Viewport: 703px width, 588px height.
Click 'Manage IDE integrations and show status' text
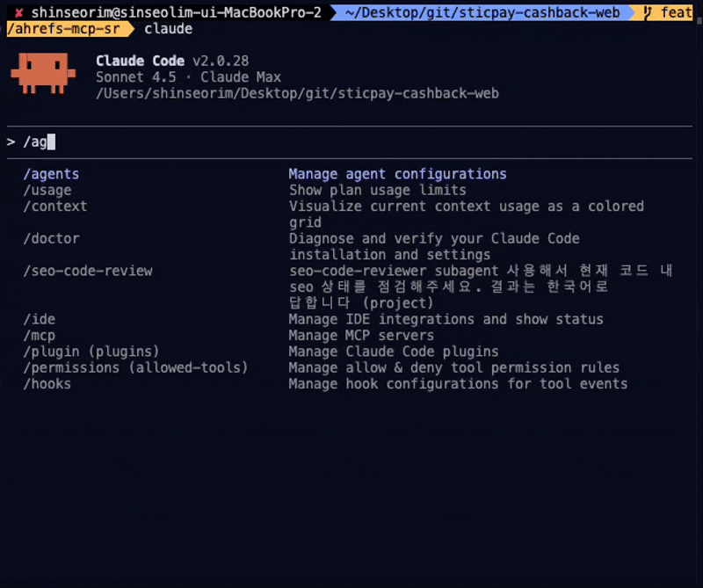click(446, 319)
